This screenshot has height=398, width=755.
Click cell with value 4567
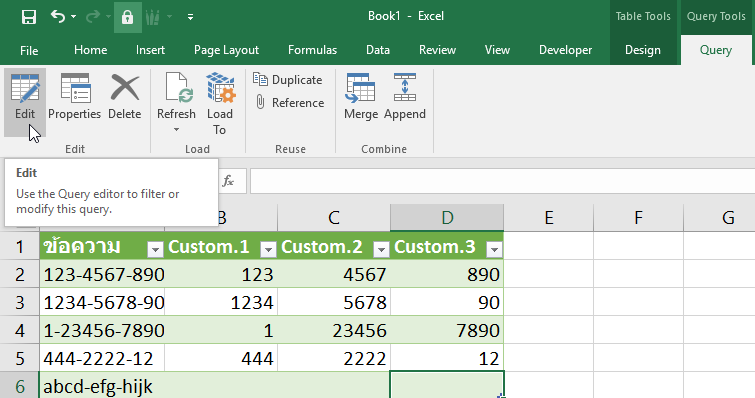334,274
